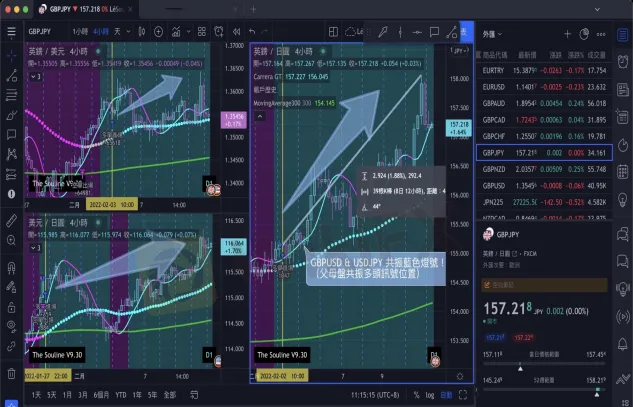Open watchlist more options menu

[601, 34]
